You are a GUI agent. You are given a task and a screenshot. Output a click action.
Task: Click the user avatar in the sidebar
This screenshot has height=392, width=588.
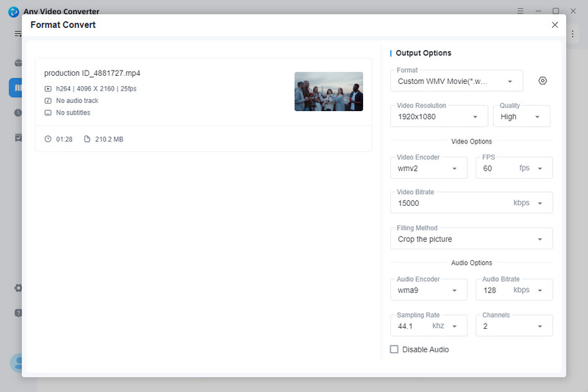point(16,363)
